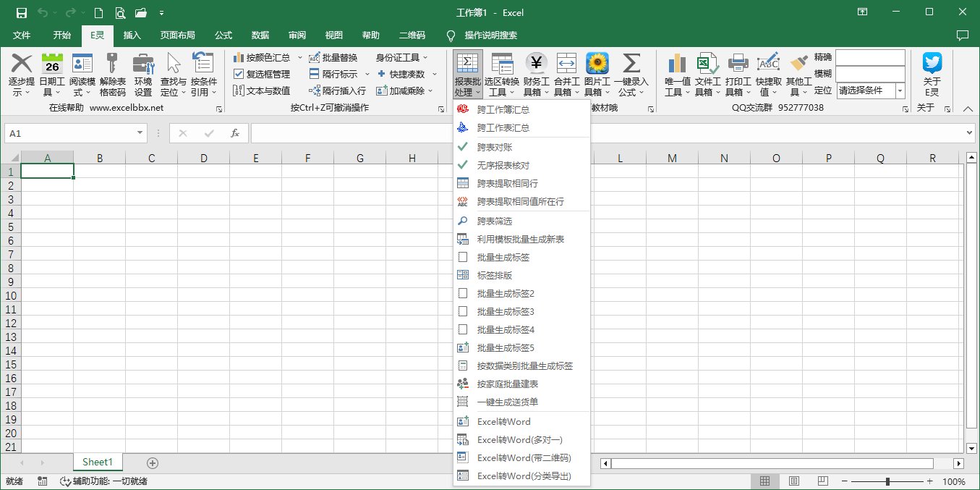Expand the formula bar chevron
Screen dimensions: 980x490
[969, 133]
